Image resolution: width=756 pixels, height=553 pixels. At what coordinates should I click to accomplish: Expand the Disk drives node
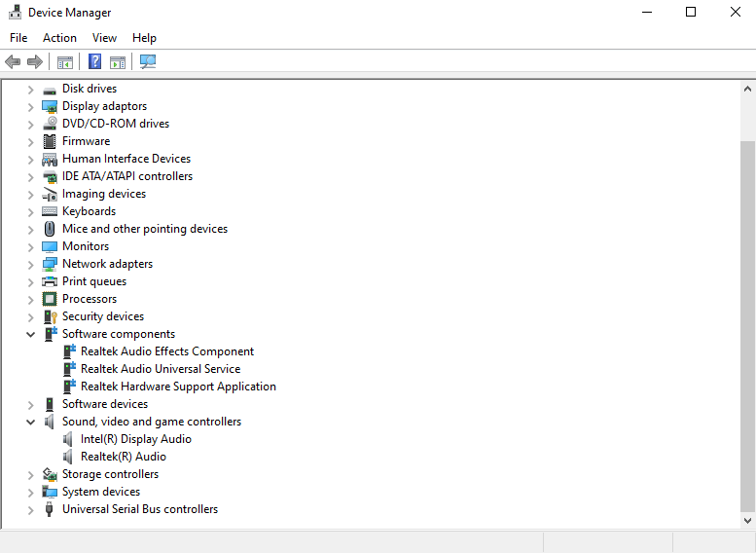point(30,90)
